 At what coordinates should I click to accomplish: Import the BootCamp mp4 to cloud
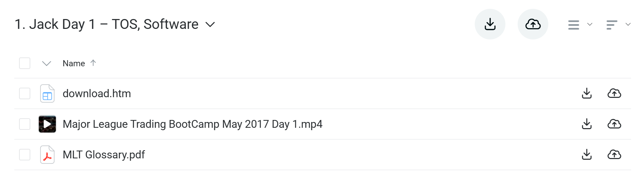click(614, 124)
